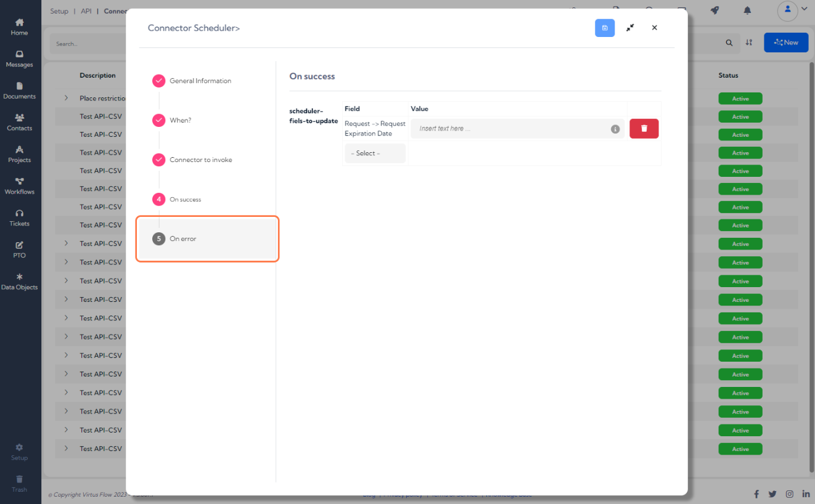815x504 pixels.
Task: Open the LinkedIn link in the footer
Action: [x=806, y=494]
